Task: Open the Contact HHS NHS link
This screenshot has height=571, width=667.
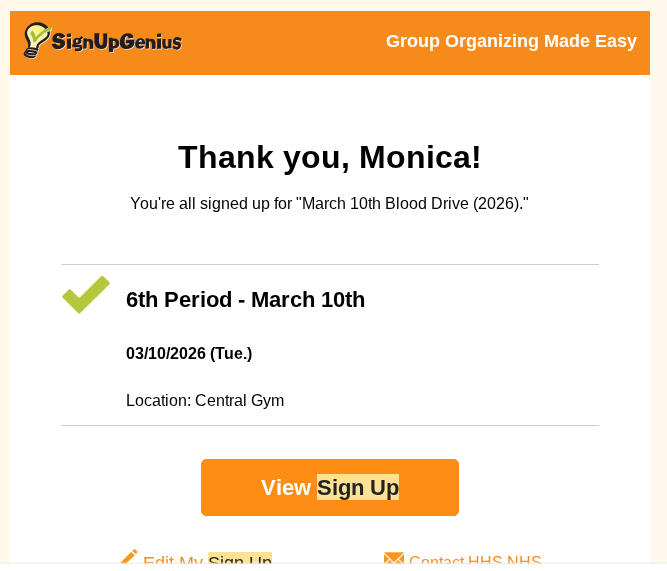Action: (x=475, y=561)
